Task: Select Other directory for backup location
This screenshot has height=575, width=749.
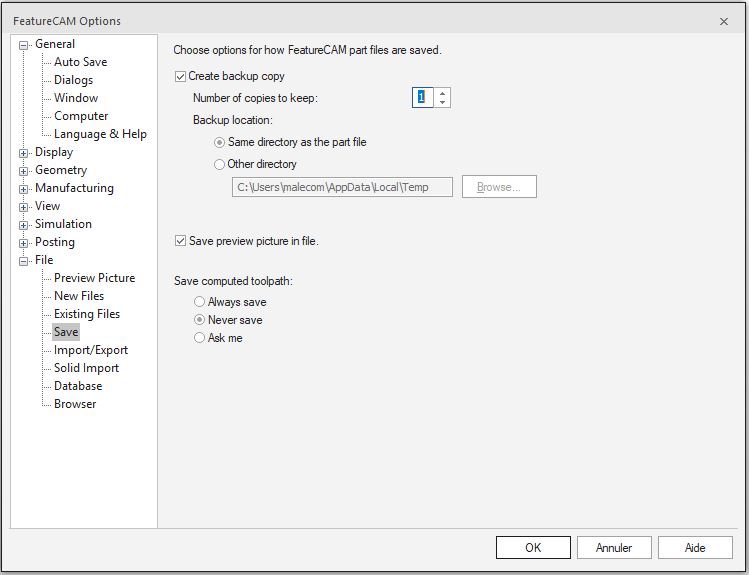Action: pos(220,164)
